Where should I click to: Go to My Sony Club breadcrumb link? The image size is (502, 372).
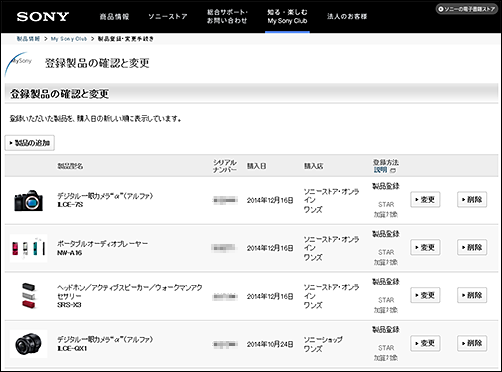(69, 39)
